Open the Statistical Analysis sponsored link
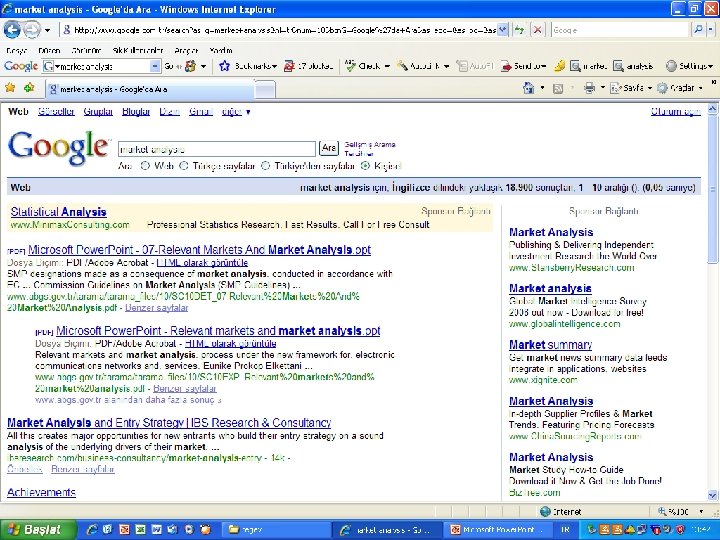Image resolution: width=720 pixels, height=540 pixels. pyautogui.click(x=58, y=212)
